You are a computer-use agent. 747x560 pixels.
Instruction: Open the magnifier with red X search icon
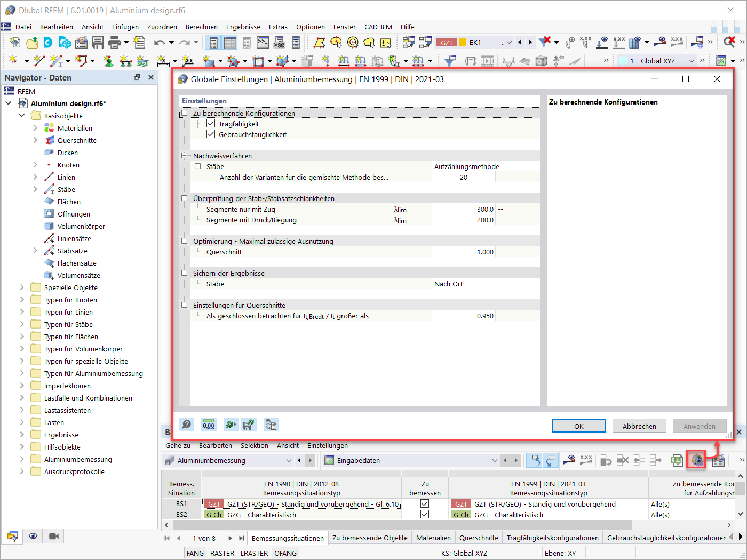pos(729,42)
